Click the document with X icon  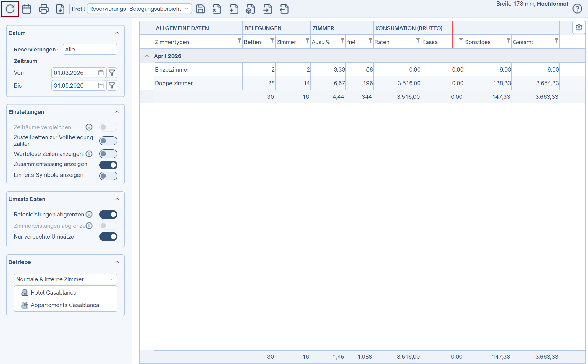217,9
